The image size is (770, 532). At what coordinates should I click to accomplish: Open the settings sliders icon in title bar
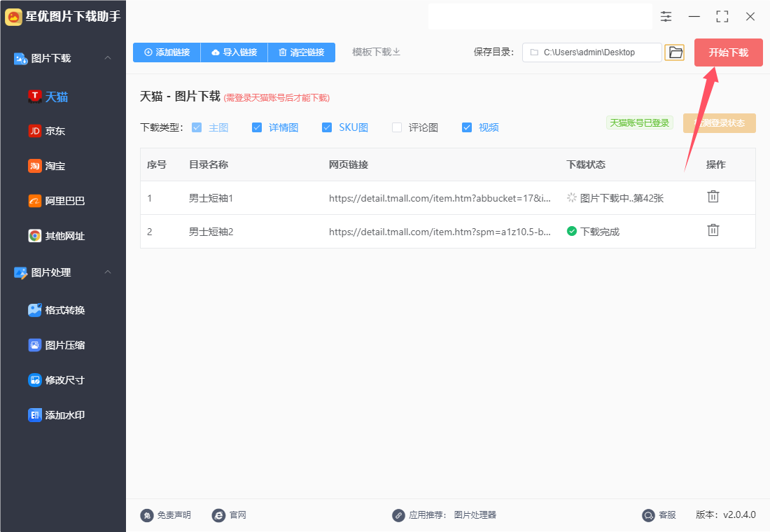(666, 17)
